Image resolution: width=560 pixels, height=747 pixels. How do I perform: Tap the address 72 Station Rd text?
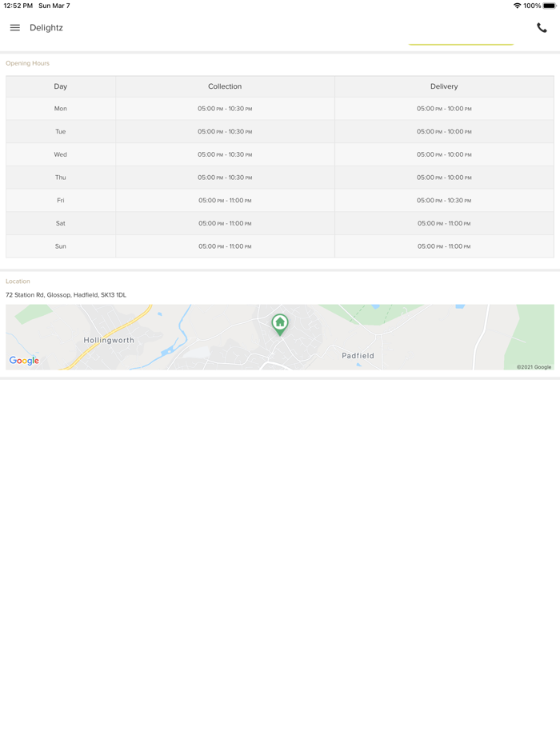tap(66, 295)
